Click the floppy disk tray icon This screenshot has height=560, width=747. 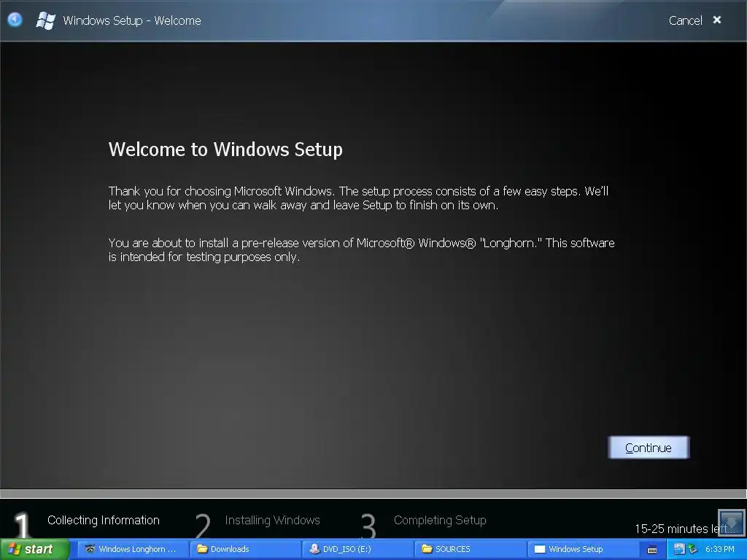coord(679,549)
